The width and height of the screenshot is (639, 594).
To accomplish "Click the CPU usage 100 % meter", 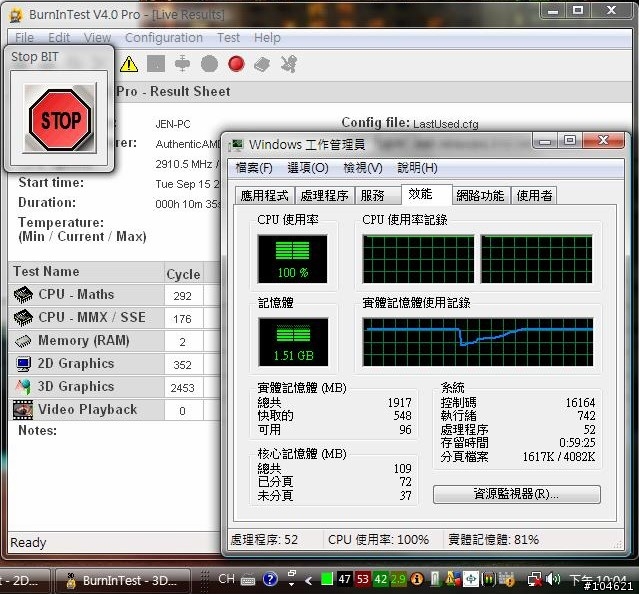I will pos(292,259).
